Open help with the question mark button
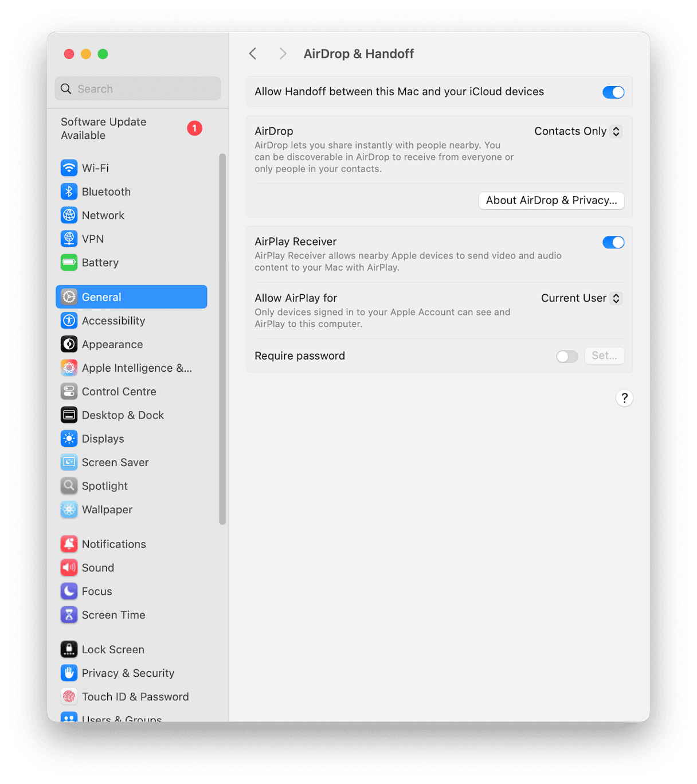Screen dimensions: 697x784 624,398
